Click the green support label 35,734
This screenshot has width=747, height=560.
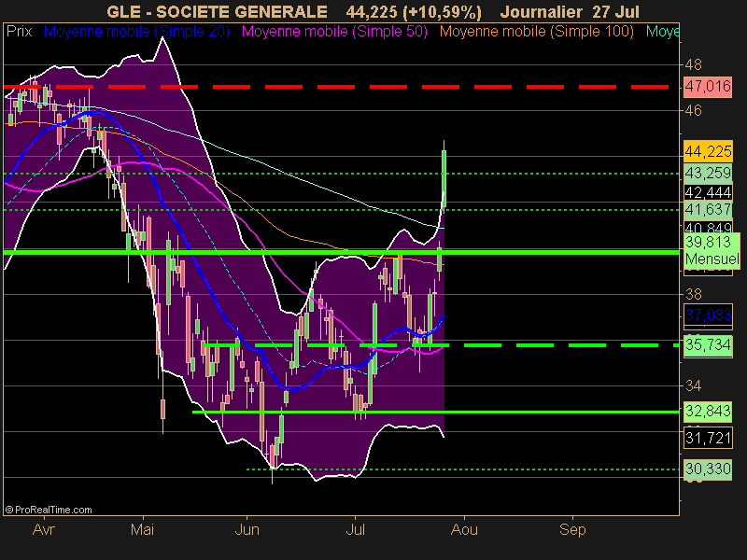click(x=708, y=344)
